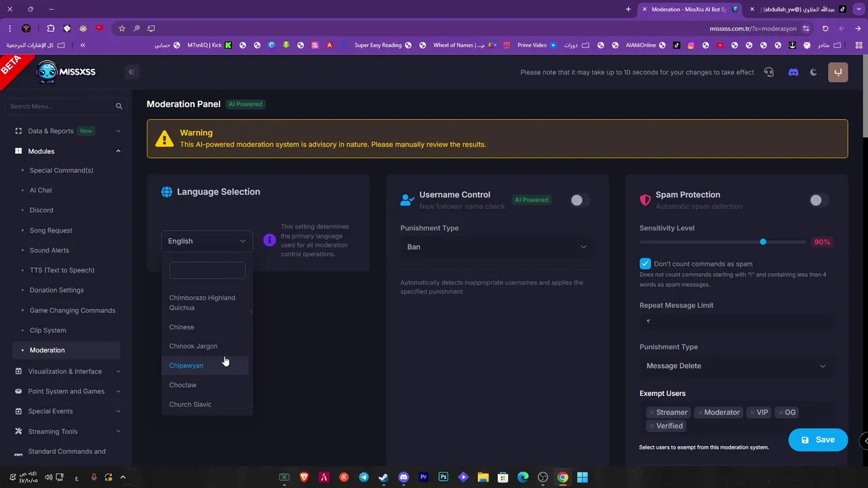
Task: Expand the Data & Reports menu
Action: click(66, 131)
